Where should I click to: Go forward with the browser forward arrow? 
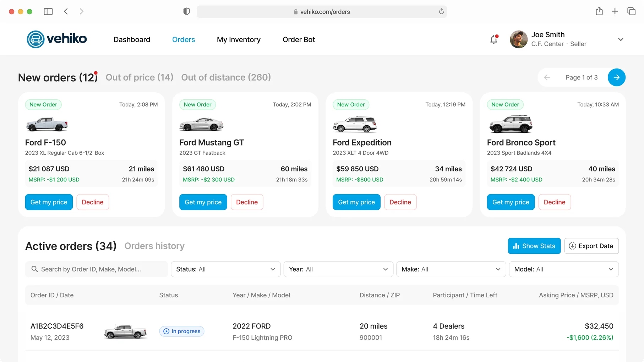[82, 12]
